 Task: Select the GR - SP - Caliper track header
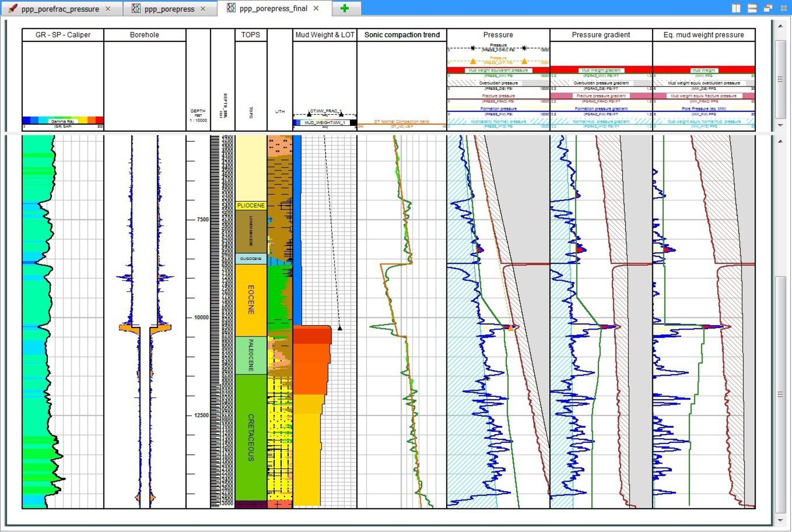pyautogui.click(x=63, y=35)
